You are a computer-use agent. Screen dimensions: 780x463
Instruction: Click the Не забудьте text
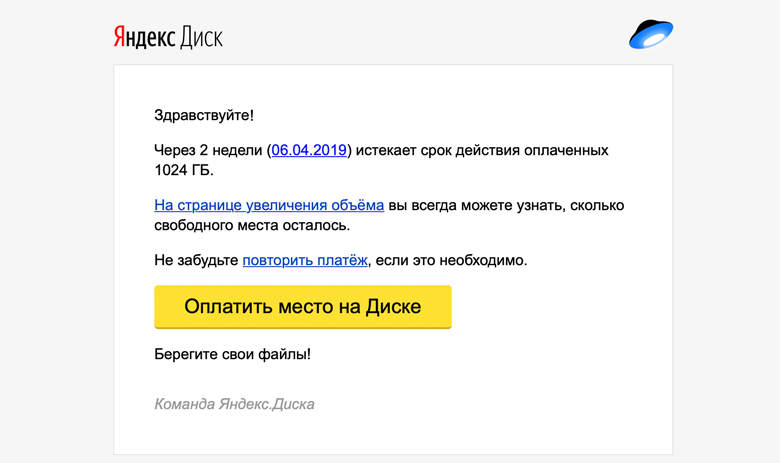(x=196, y=260)
